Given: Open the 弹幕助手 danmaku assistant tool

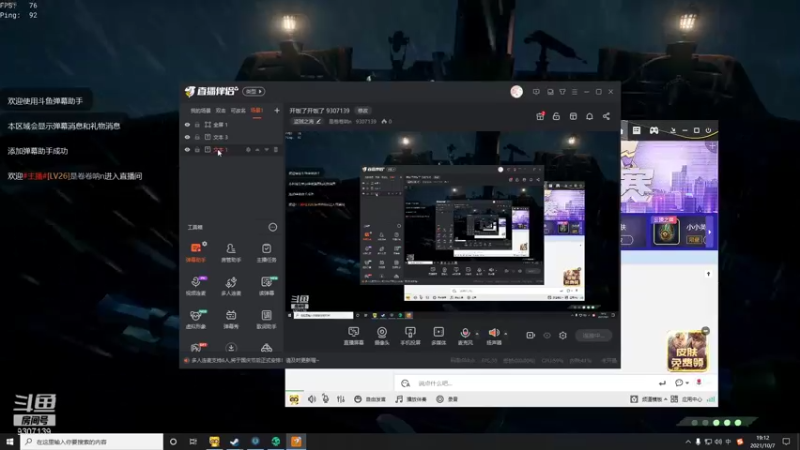Looking at the screenshot, I should point(196,253).
